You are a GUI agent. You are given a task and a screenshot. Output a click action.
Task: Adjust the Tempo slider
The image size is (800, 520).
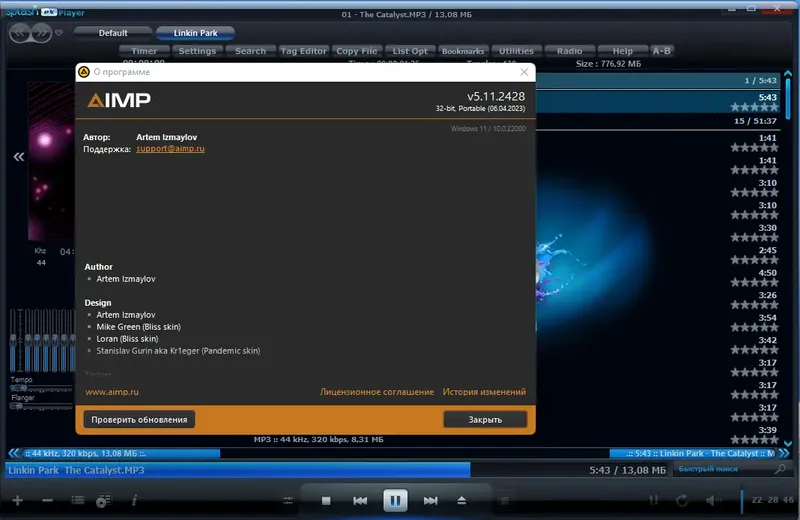pos(41,388)
